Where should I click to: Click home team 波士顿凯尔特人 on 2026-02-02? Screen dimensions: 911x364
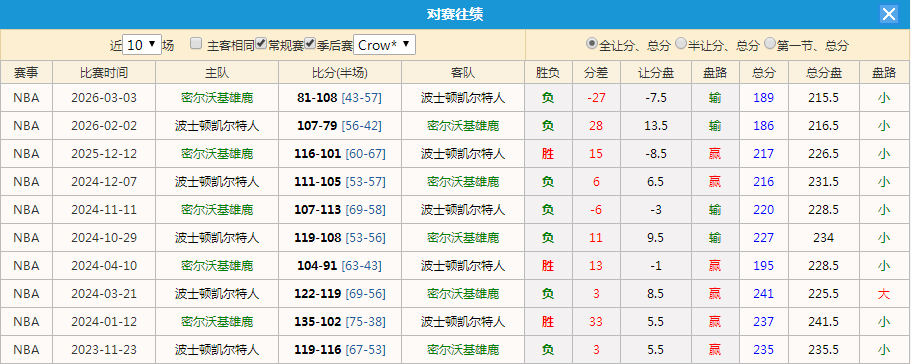point(217,125)
